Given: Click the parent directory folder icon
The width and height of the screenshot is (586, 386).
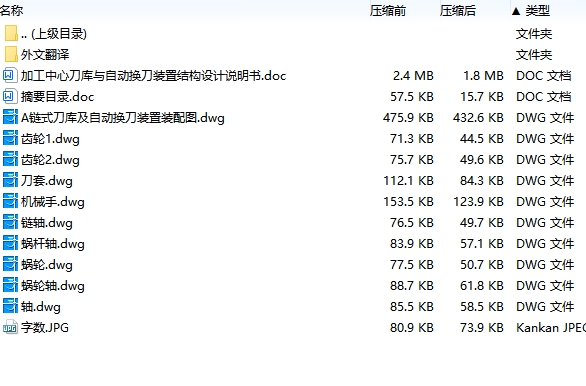Looking at the screenshot, I should [11, 33].
